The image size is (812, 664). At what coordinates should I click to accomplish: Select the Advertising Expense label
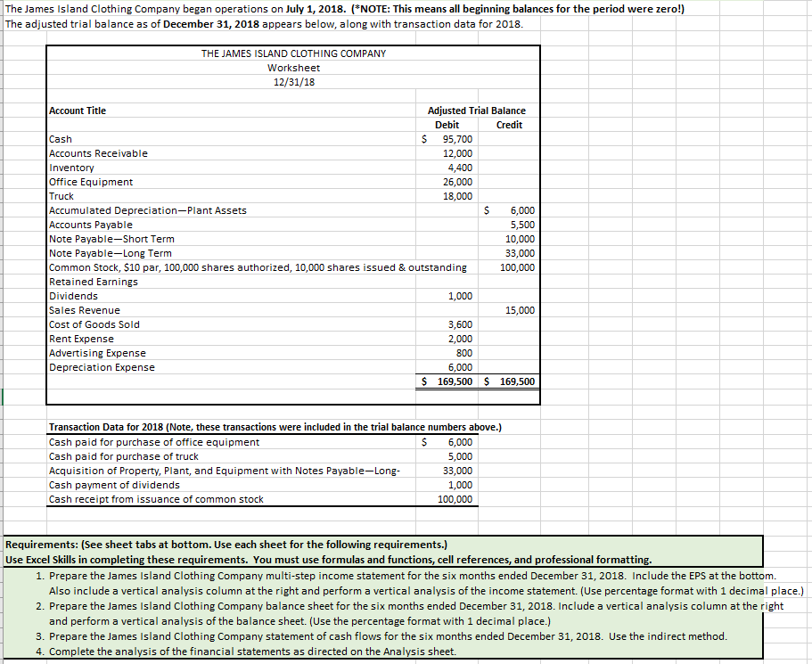[x=97, y=353]
